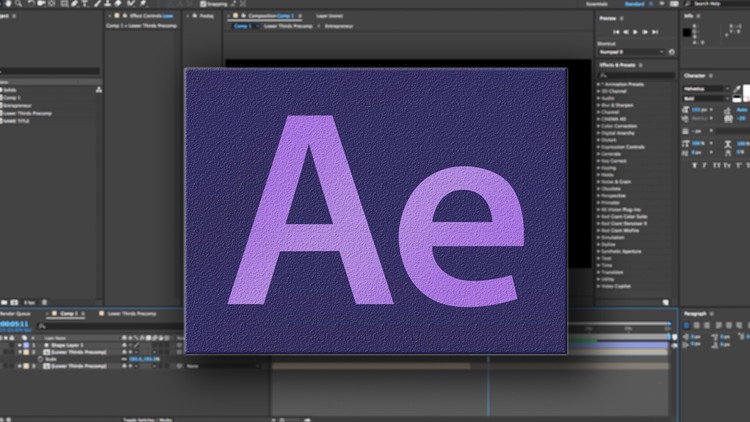750x422 pixels.
Task: Switch to the Standard workspace
Action: pos(634,4)
